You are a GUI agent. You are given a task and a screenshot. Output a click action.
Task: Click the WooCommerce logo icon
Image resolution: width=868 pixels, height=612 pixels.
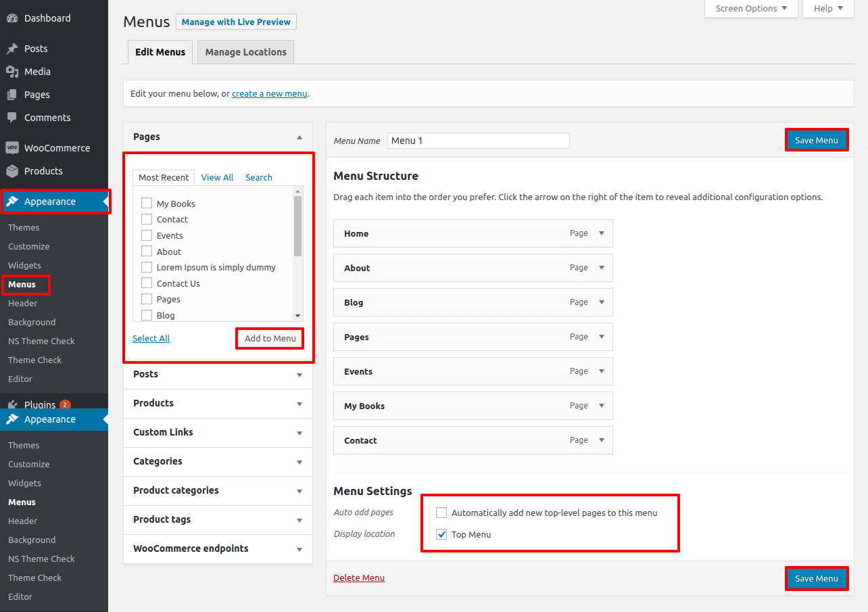coord(12,148)
